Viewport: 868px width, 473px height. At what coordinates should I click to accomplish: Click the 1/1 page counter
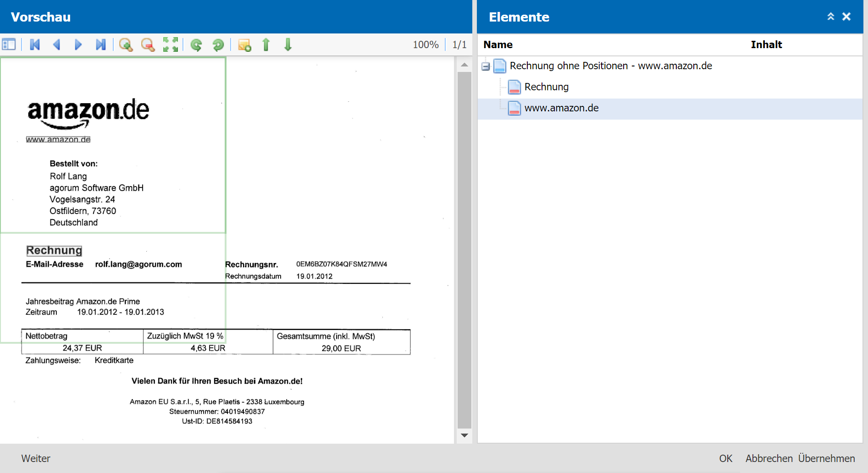pos(459,44)
